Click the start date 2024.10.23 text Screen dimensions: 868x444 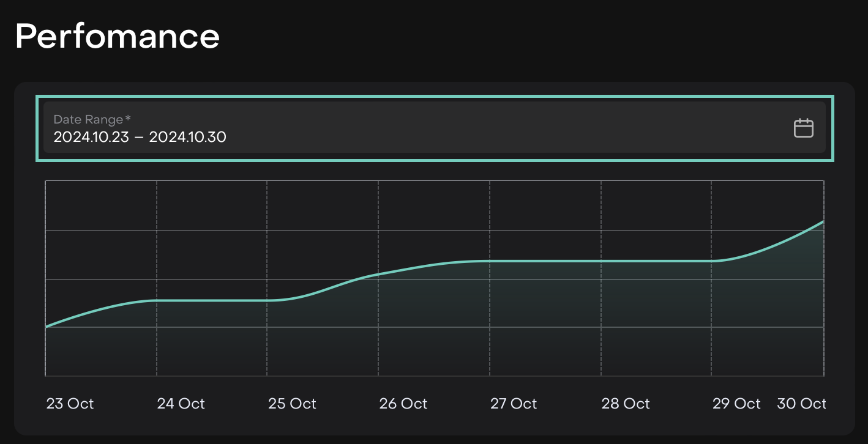pos(91,137)
